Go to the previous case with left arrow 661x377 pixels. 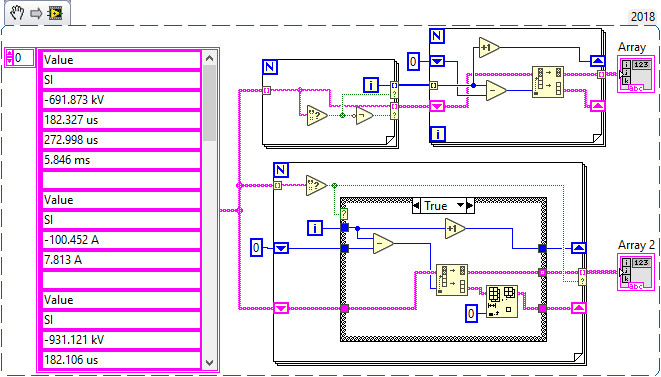(417, 206)
